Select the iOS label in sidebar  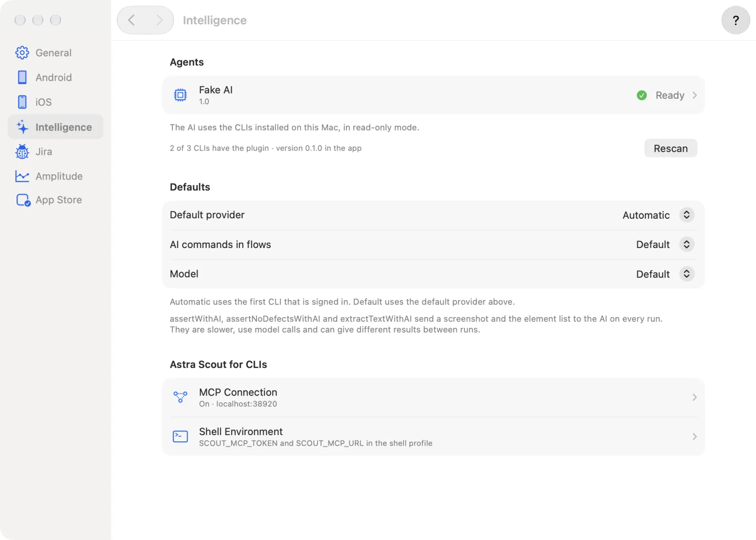[43, 102]
